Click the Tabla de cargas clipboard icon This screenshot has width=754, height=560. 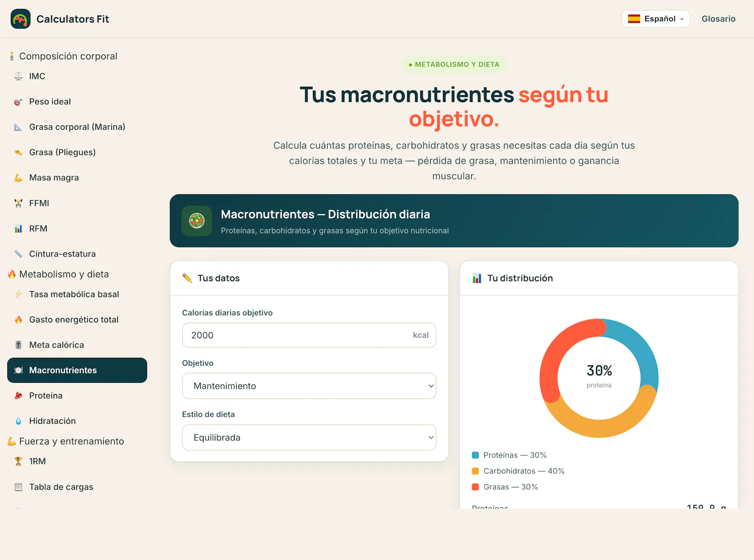tap(18, 487)
